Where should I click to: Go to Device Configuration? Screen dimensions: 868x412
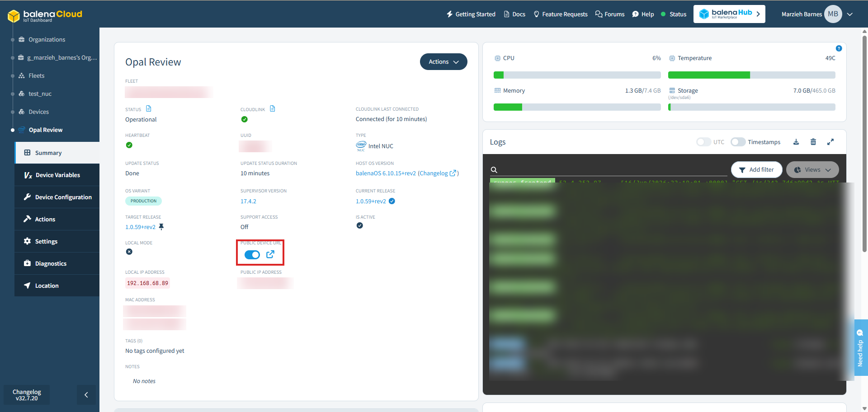(57, 197)
